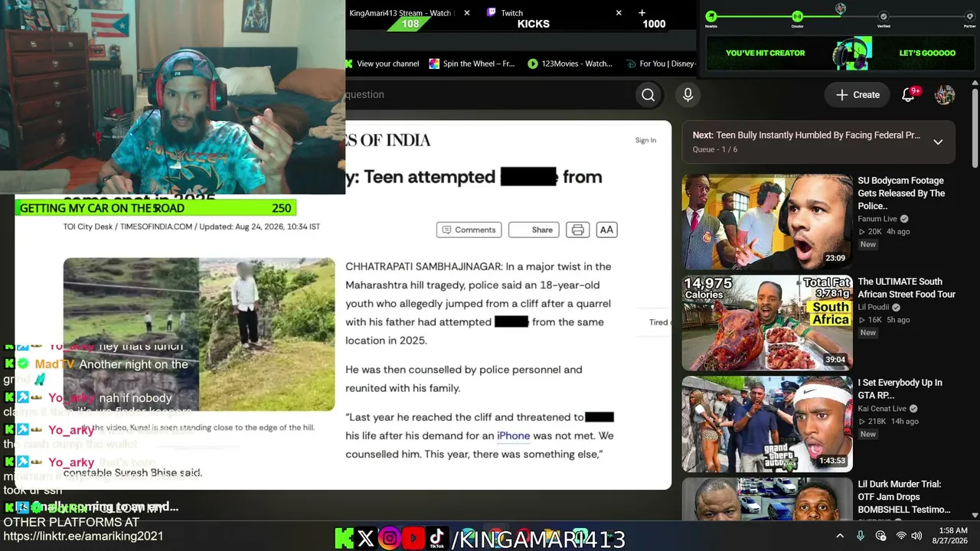Viewport: 980px width, 551px height.
Task: Click the Partner milestone icon in progress tracker
Action: pos(969,16)
